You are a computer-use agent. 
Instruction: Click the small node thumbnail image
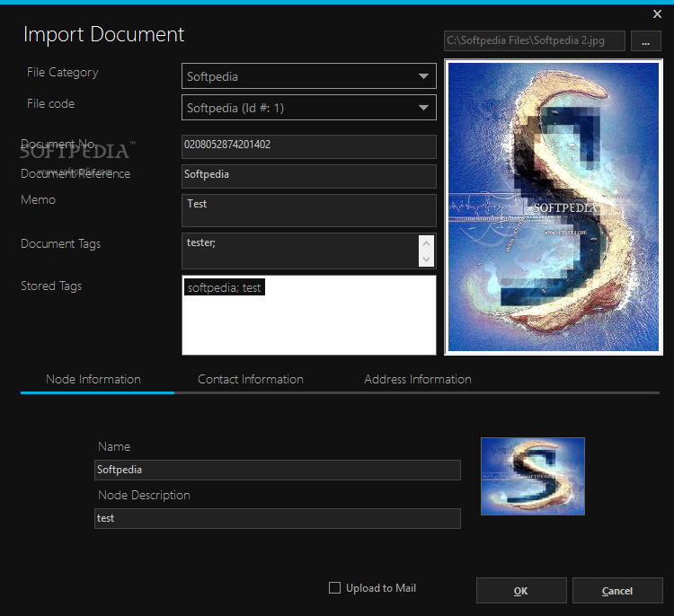(x=533, y=476)
